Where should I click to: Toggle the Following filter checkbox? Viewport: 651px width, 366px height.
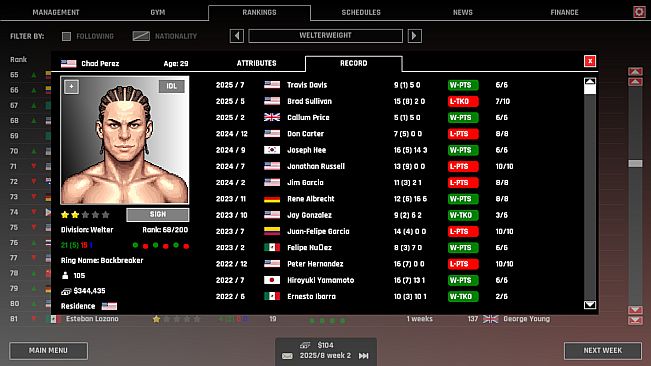click(x=66, y=37)
